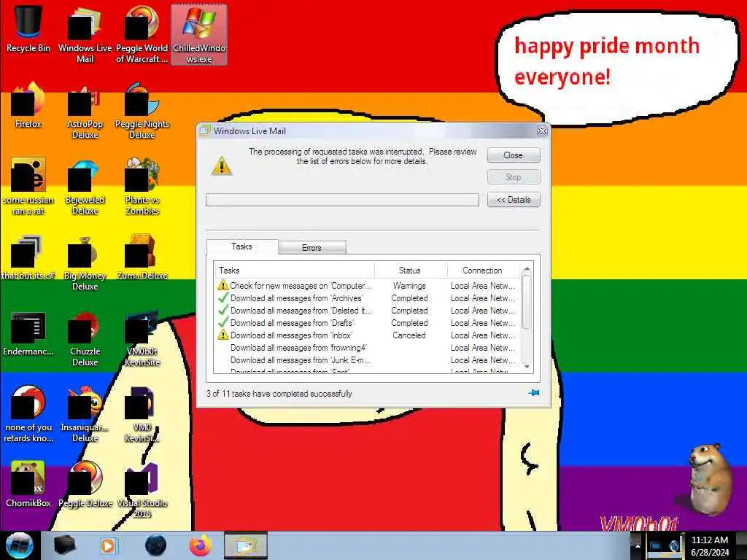Open the Windows Start menu orb
Image resolution: width=747 pixels, height=560 pixels.
click(x=19, y=545)
